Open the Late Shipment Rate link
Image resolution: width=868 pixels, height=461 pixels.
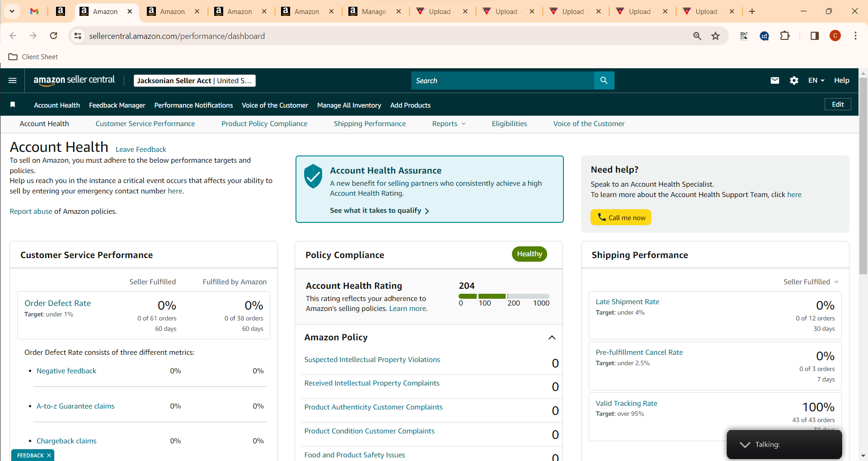[x=627, y=302]
